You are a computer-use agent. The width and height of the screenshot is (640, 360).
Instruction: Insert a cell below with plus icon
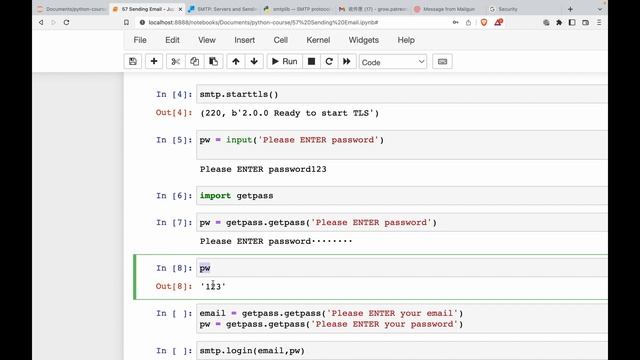coord(154,62)
